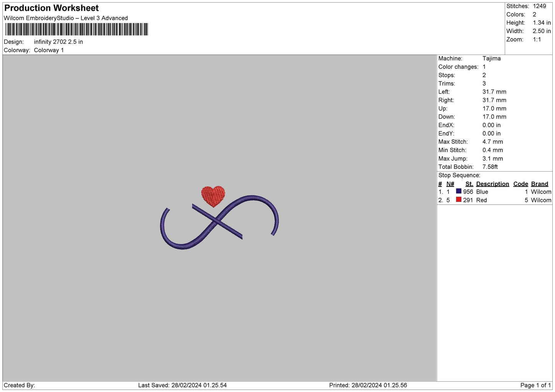Viewport: 555px width, 392px height.
Task: Click the Height value 1.34 in
Action: pyautogui.click(x=542, y=23)
